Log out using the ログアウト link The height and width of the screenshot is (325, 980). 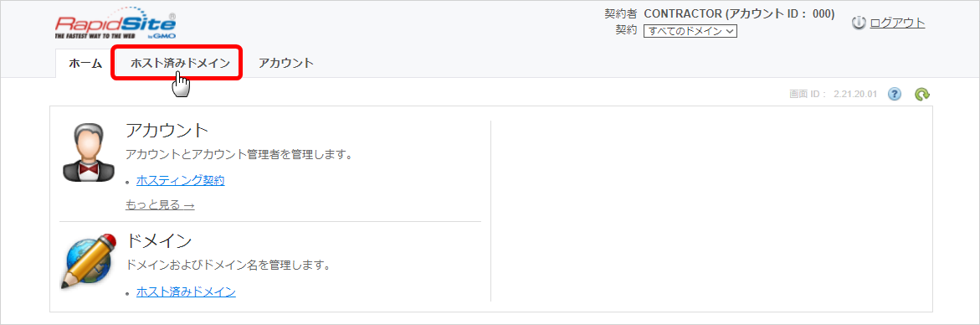[897, 23]
